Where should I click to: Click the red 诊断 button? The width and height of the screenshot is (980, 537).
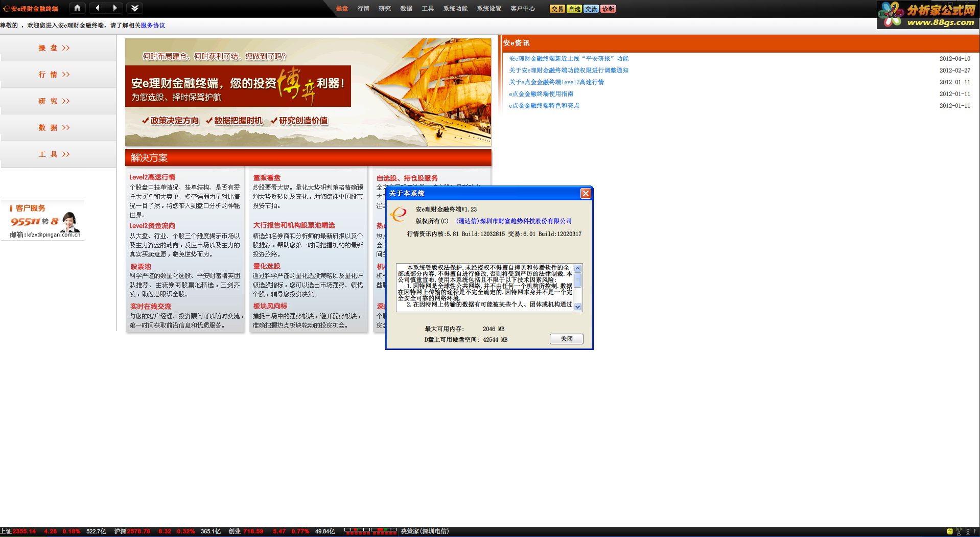click(x=608, y=9)
